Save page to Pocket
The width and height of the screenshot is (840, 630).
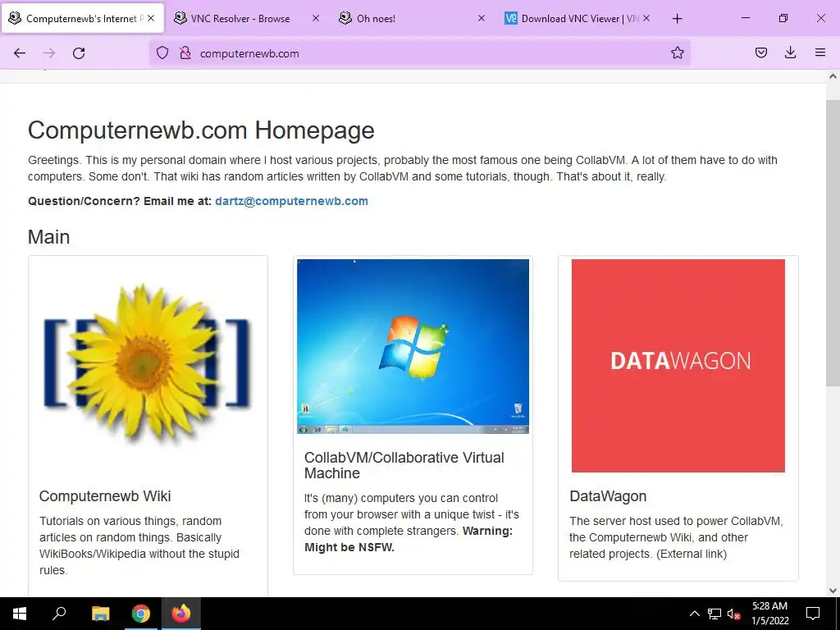coord(760,53)
